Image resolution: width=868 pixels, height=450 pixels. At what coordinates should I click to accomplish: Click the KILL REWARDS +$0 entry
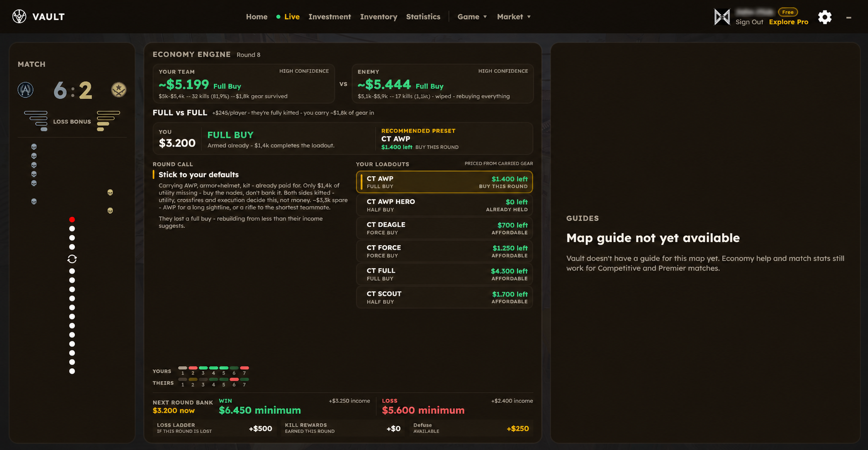tap(342, 428)
